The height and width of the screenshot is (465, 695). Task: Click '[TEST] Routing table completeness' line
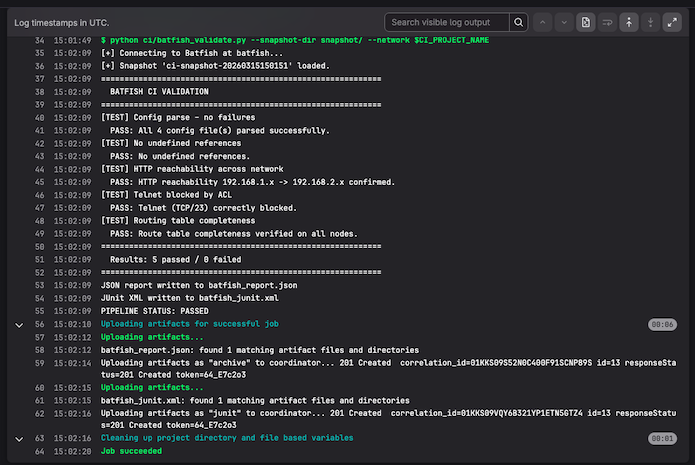pyautogui.click(x=178, y=221)
